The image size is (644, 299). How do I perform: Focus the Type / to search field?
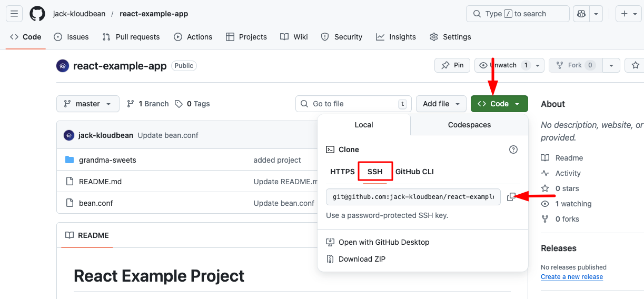tap(518, 14)
